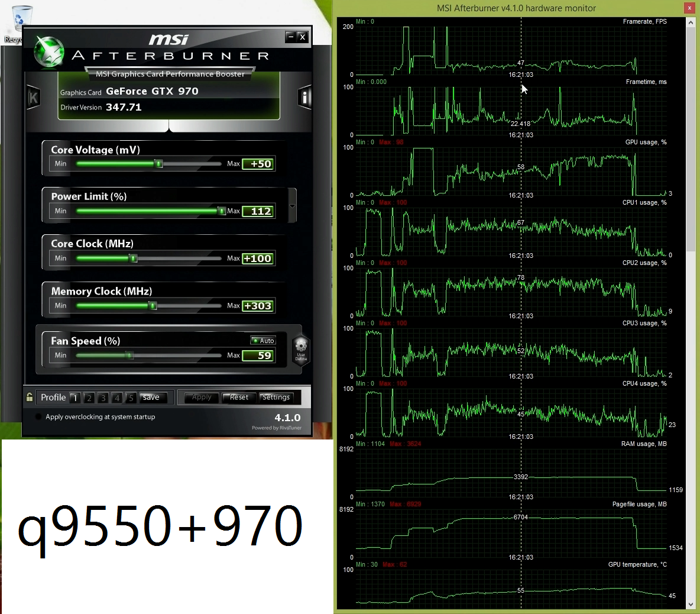Select profile slot 2
This screenshot has width=700, height=614.
click(89, 398)
